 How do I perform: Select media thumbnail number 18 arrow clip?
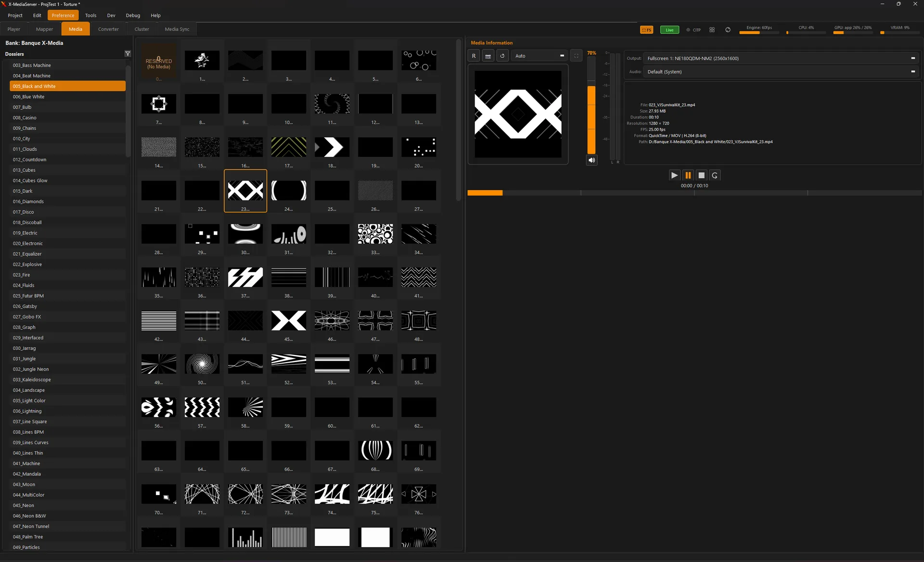(332, 147)
